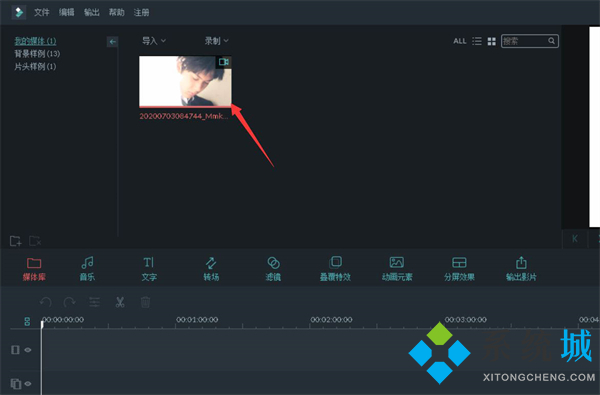Click the scissors split icon
600x395 pixels.
pyautogui.click(x=120, y=302)
